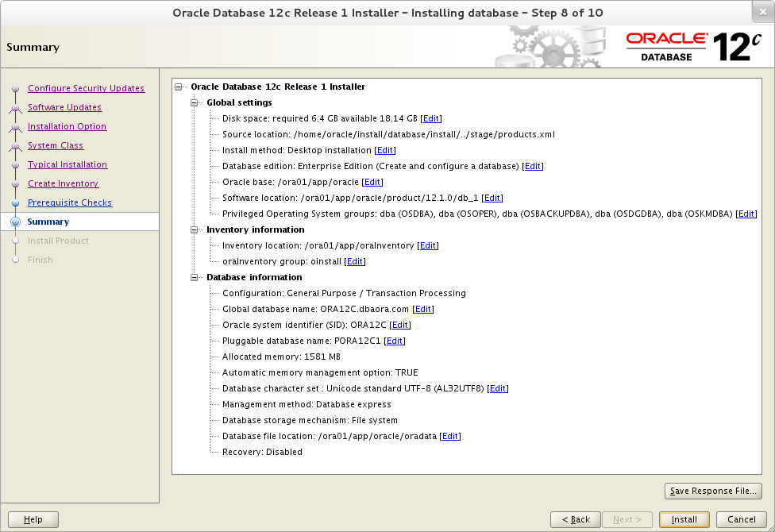Collapse the Global settings section
This screenshot has height=532, width=775.
[195, 103]
